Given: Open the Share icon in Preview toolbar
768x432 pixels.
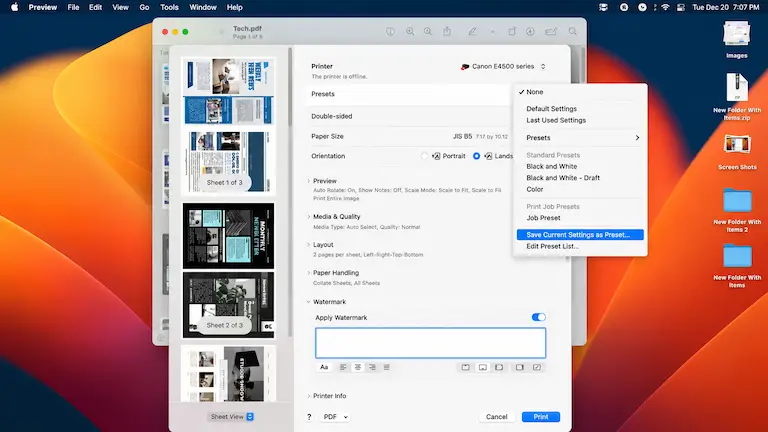Looking at the screenshot, I should 447,31.
